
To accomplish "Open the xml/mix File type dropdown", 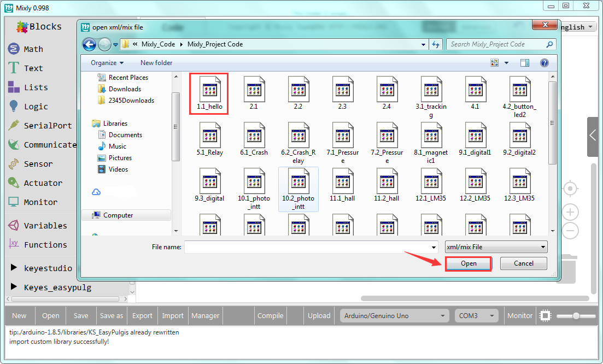I will (496, 247).
